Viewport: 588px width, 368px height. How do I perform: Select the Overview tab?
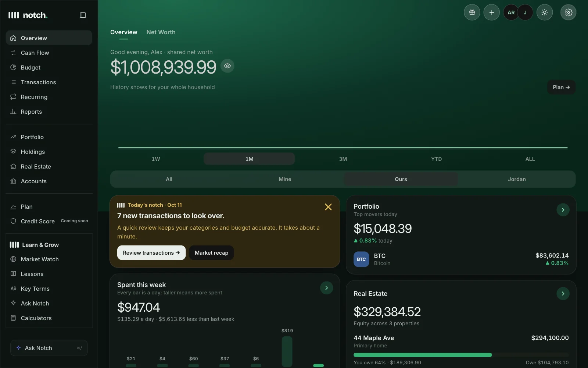[124, 32]
